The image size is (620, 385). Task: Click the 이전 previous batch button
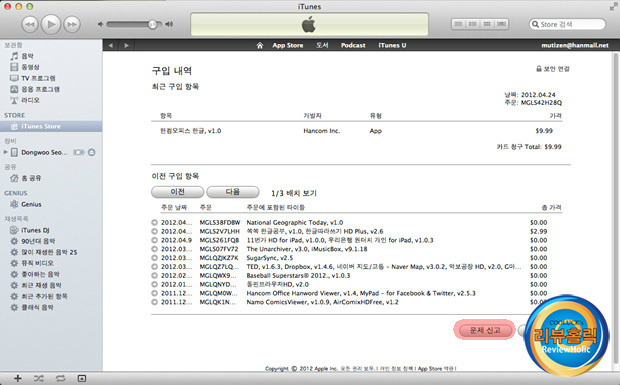click(x=178, y=192)
